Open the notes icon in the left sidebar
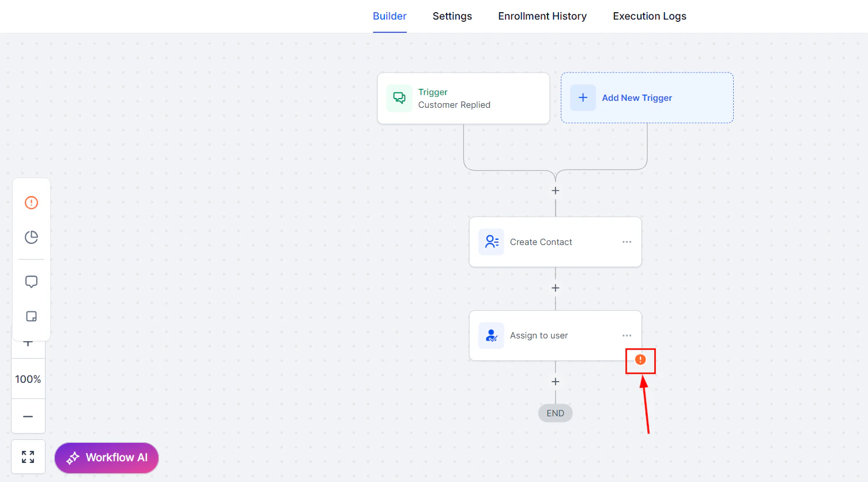The width and height of the screenshot is (868, 482). [x=31, y=316]
